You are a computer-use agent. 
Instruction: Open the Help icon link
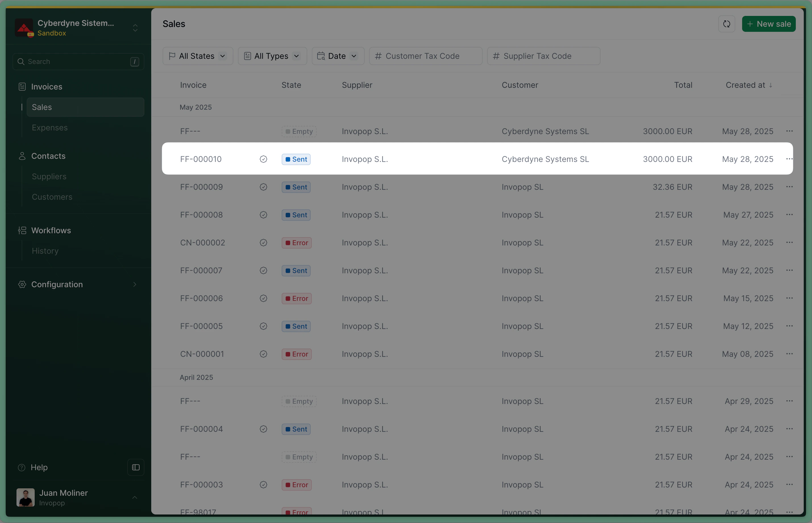pyautogui.click(x=22, y=468)
